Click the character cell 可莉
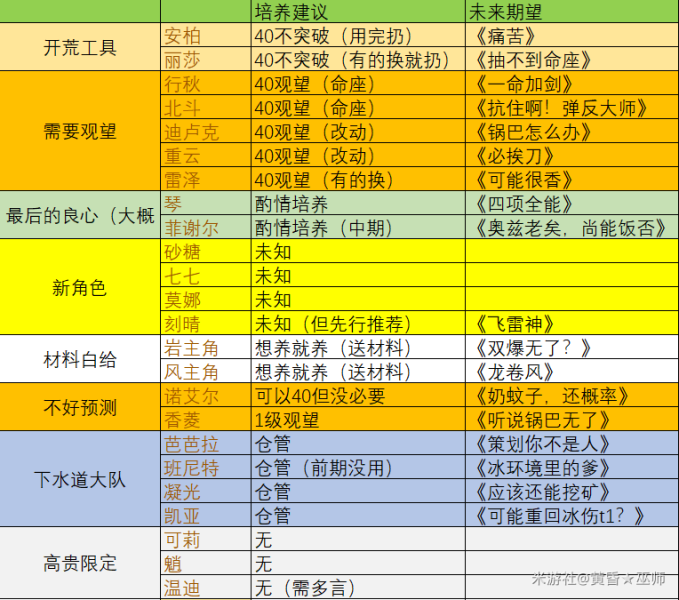The height and width of the screenshot is (600, 679). click(x=206, y=539)
